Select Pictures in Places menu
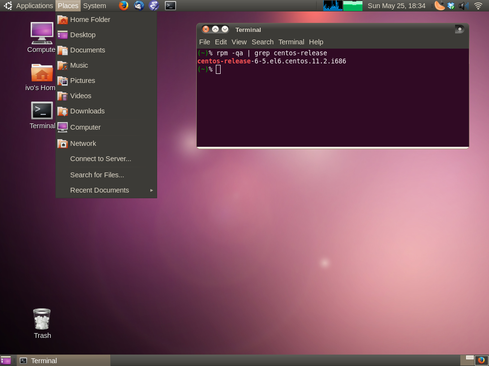This screenshot has height=366, width=489. tap(106, 81)
